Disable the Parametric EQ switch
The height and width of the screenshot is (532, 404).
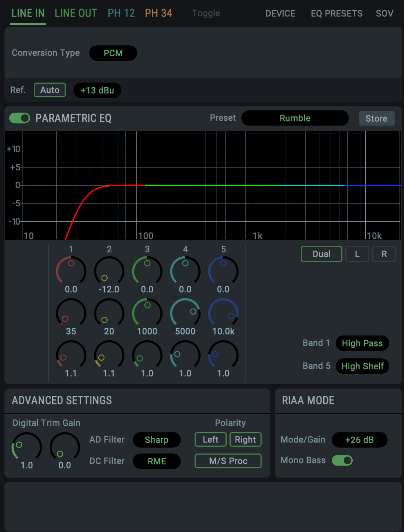tap(20, 118)
